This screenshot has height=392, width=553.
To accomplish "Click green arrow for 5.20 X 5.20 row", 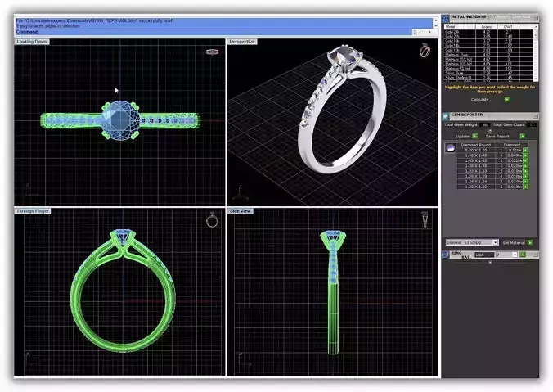I will [525, 151].
